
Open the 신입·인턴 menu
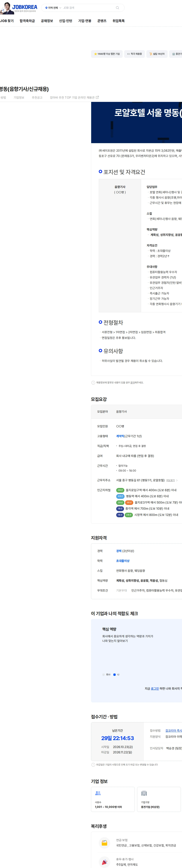point(65,21)
